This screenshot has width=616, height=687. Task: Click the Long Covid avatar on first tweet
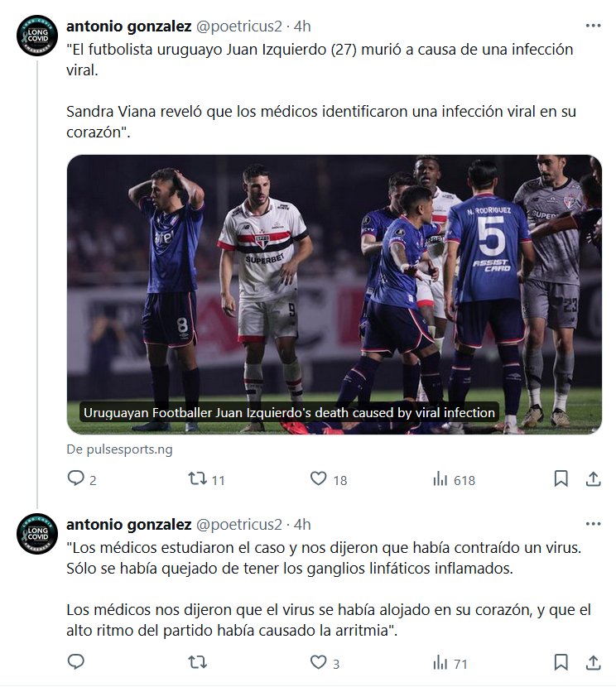37,36
